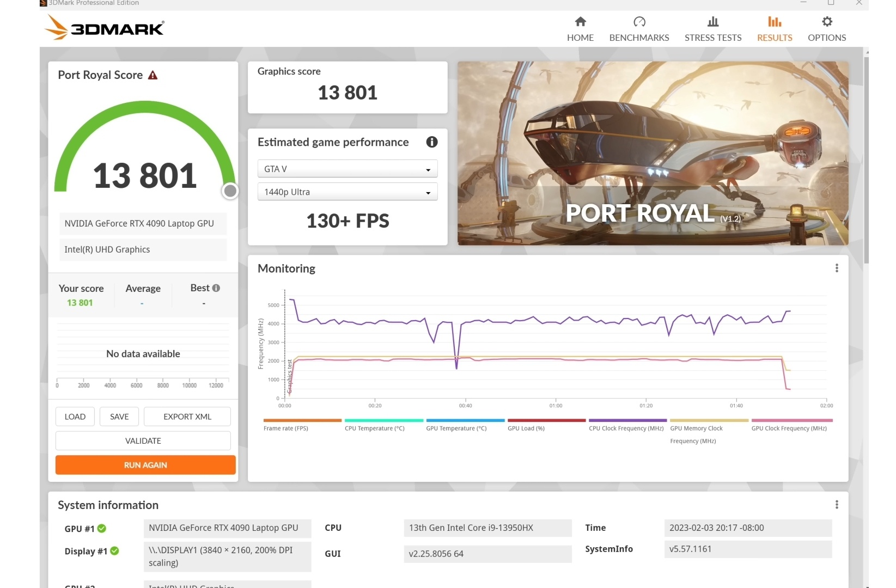Screen dimensions: 896x588
Task: Open Options gear icon
Action: 826,22
